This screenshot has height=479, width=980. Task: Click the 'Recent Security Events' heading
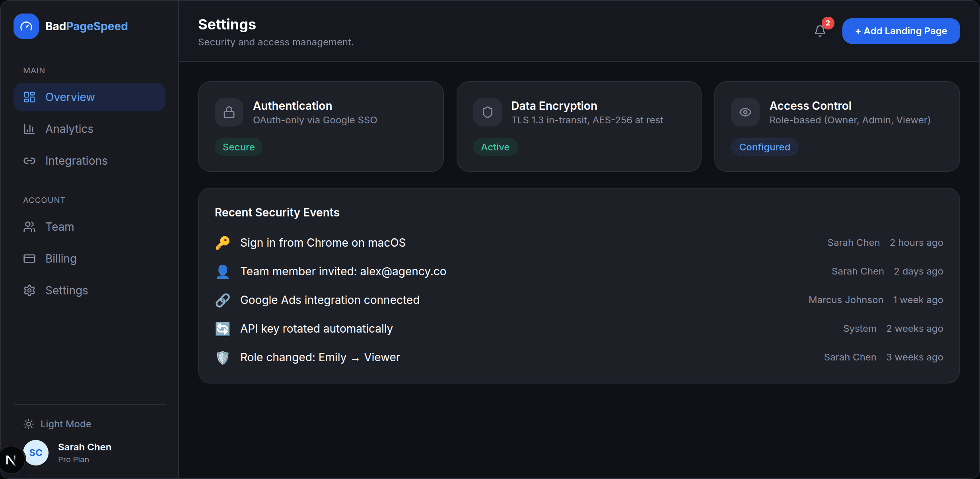277,212
